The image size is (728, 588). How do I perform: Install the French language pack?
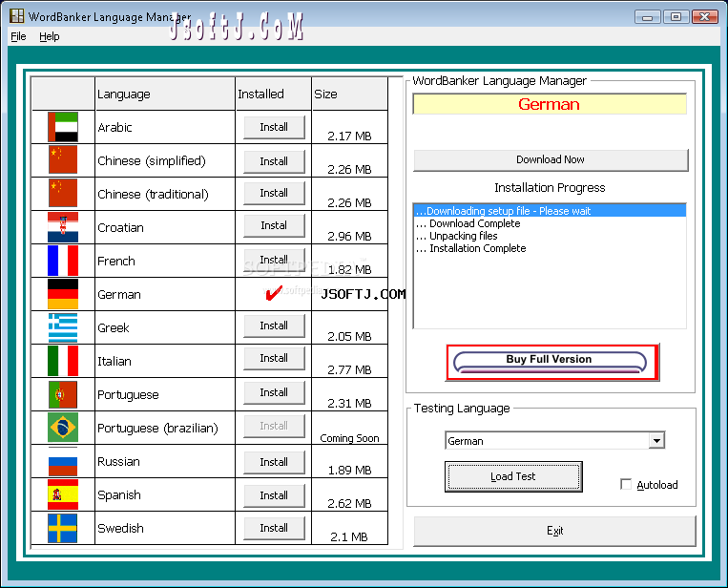pos(274,260)
